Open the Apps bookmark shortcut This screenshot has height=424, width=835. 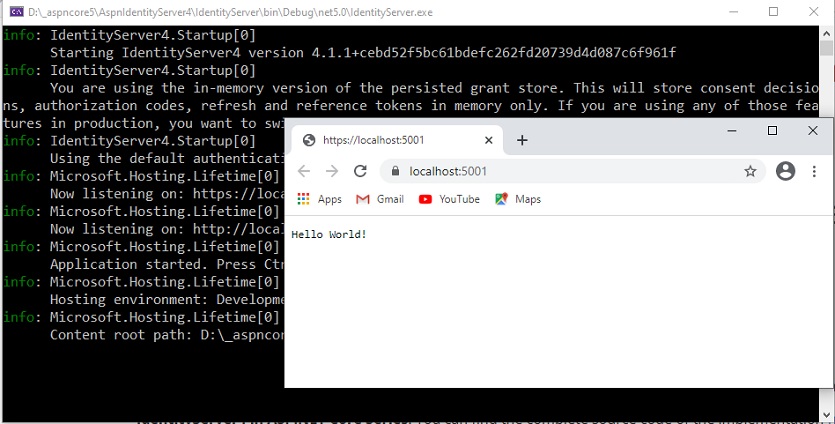pos(320,199)
